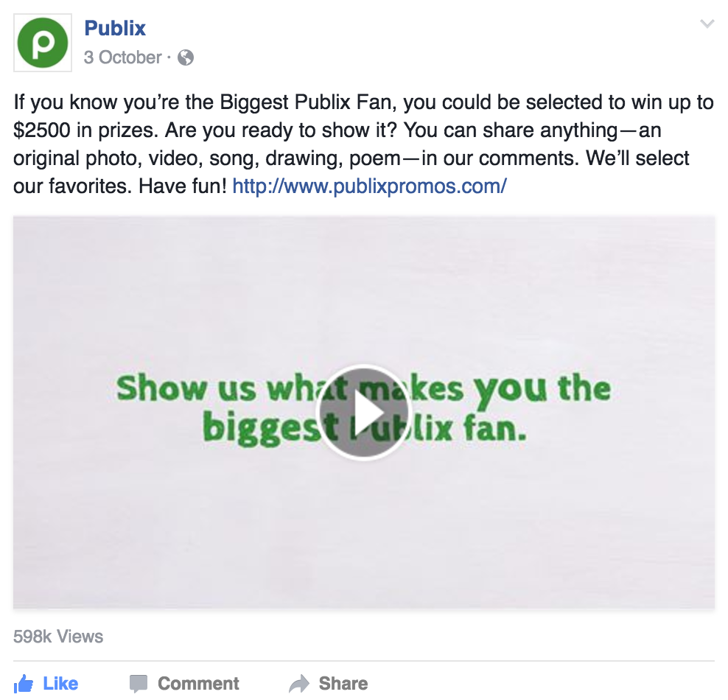This screenshot has width=728, height=700.
Task: Click the thumbs-up Like icon
Action: pyautogui.click(x=24, y=684)
